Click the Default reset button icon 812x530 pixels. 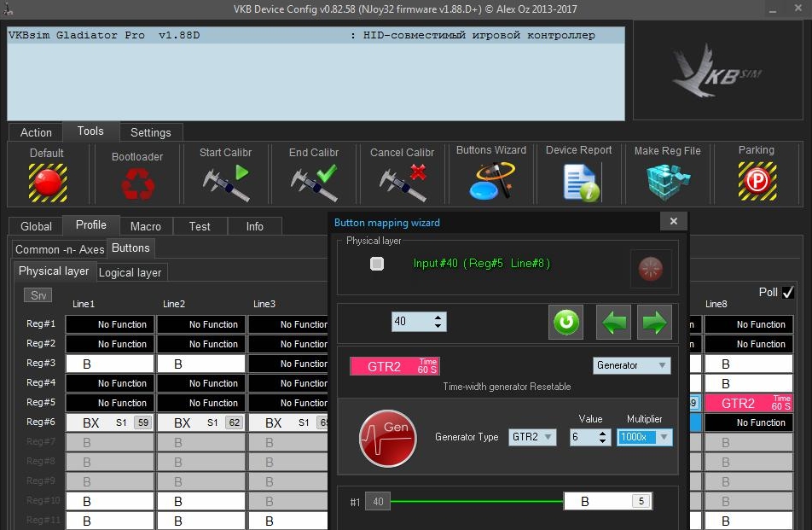48,183
